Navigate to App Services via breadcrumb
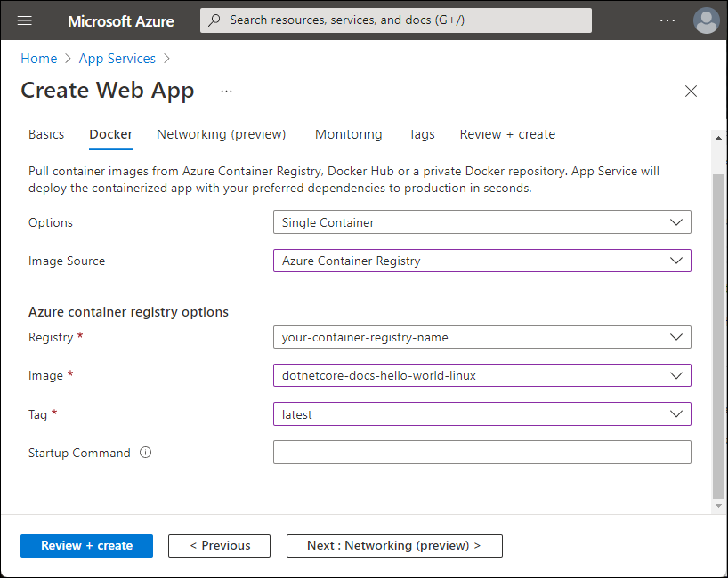Image resolution: width=728 pixels, height=578 pixels. click(117, 58)
